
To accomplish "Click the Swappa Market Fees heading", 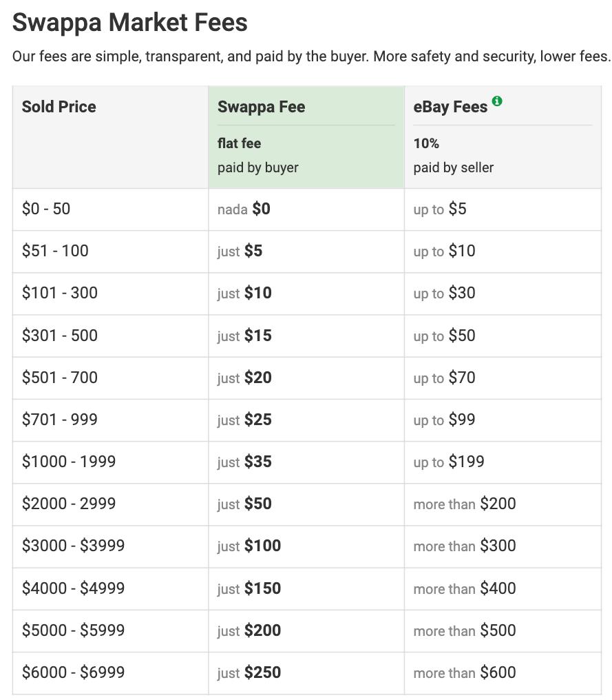I will 130,23.
